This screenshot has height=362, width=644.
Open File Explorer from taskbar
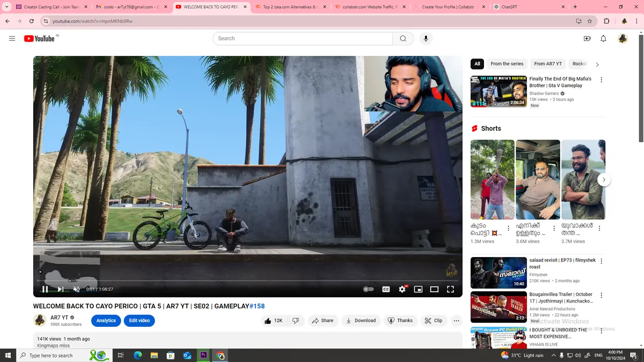(x=154, y=355)
